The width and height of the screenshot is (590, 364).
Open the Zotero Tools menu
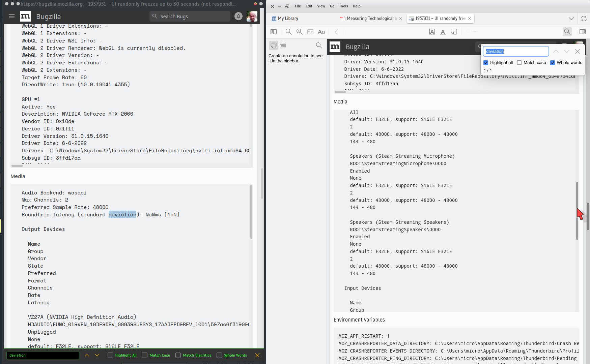coord(343,6)
